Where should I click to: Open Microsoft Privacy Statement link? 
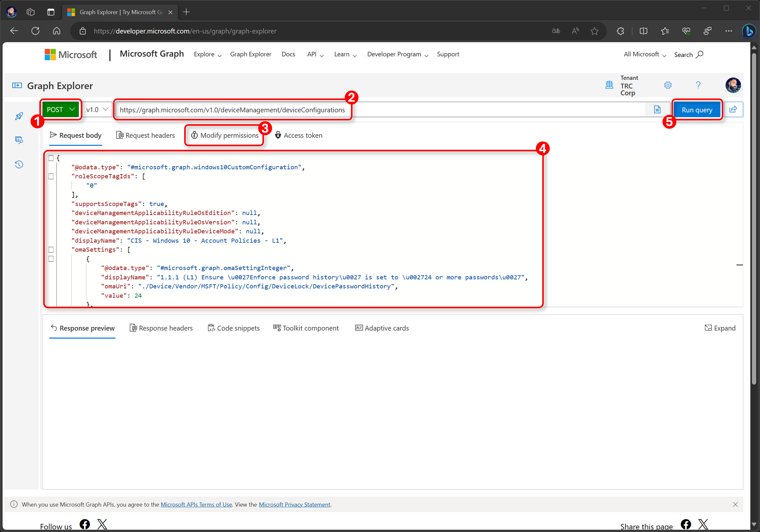tap(295, 504)
